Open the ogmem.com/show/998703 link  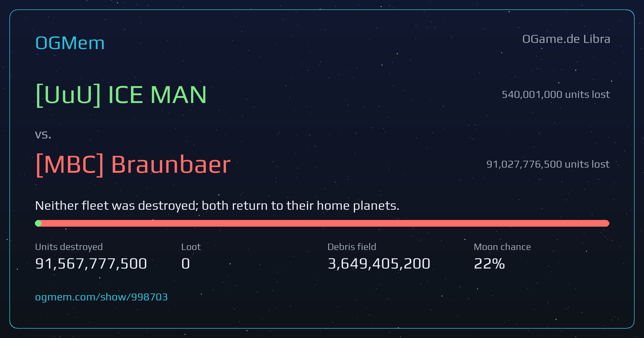click(x=101, y=297)
